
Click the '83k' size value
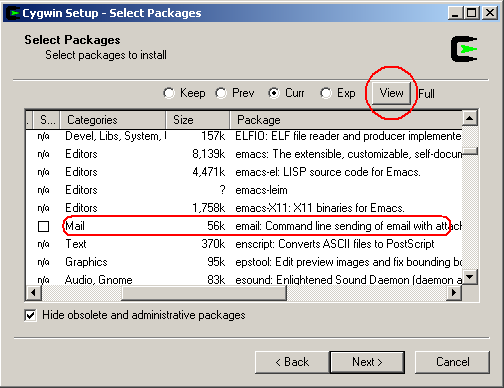[216, 279]
